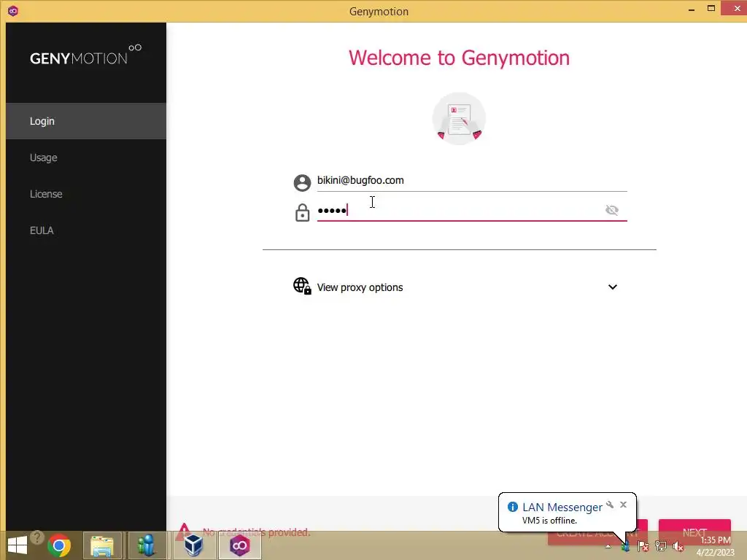This screenshot has width=747, height=560.
Task: Click the LAN Messenger info icon
Action: (513, 507)
